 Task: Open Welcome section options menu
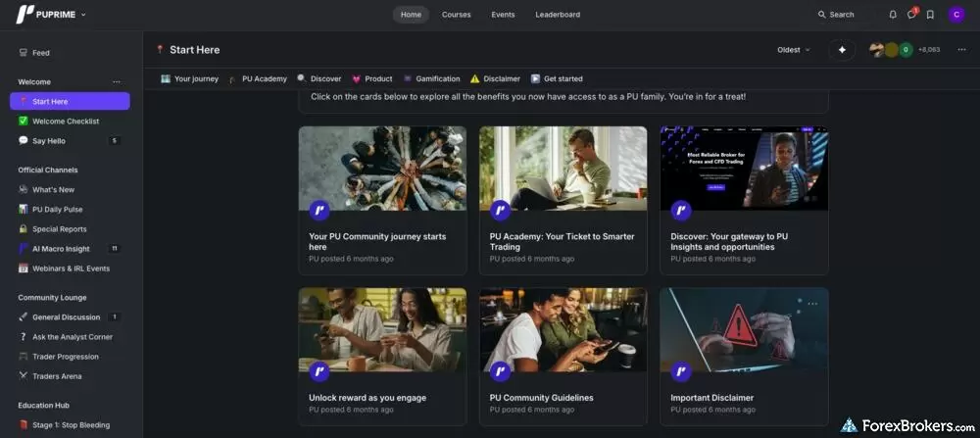coord(117,82)
